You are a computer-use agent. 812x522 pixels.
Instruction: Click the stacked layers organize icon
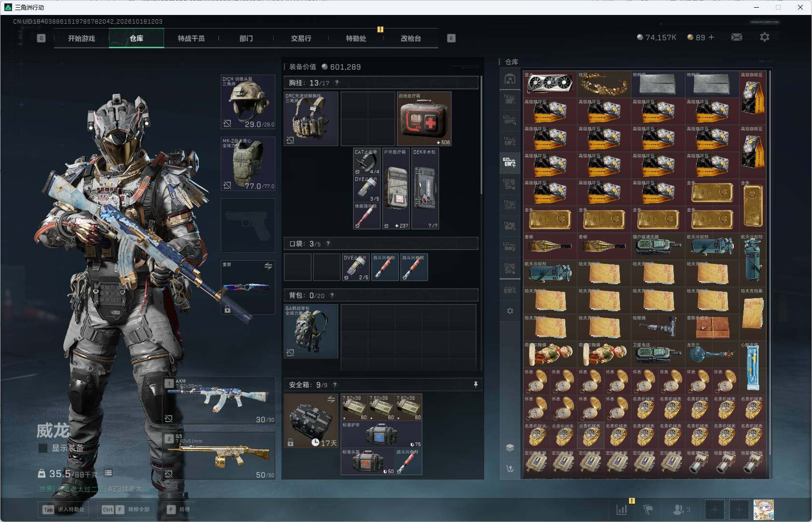[x=510, y=448]
